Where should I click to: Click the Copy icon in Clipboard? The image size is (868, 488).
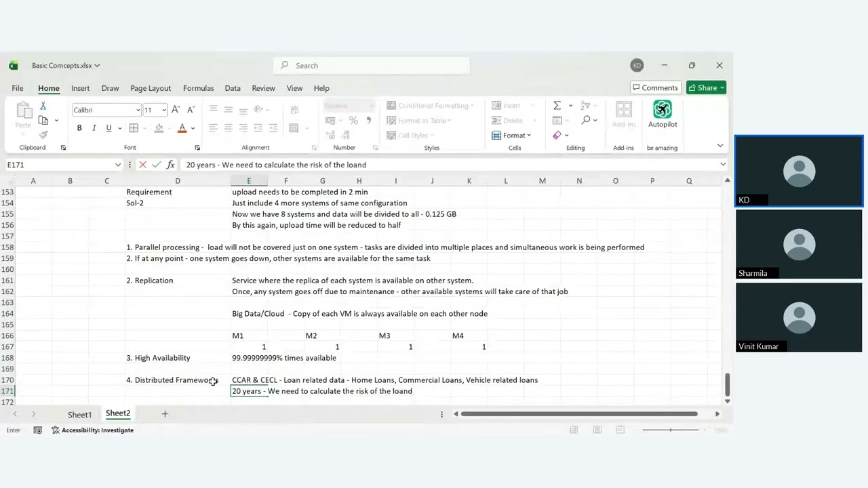(x=43, y=120)
